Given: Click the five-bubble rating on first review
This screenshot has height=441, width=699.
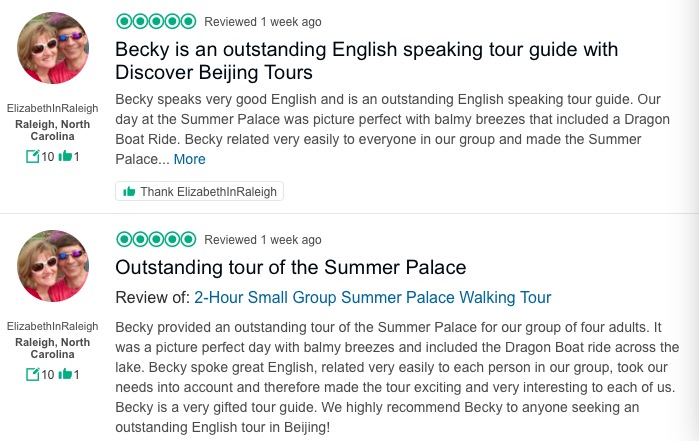Looking at the screenshot, I should 155,21.
